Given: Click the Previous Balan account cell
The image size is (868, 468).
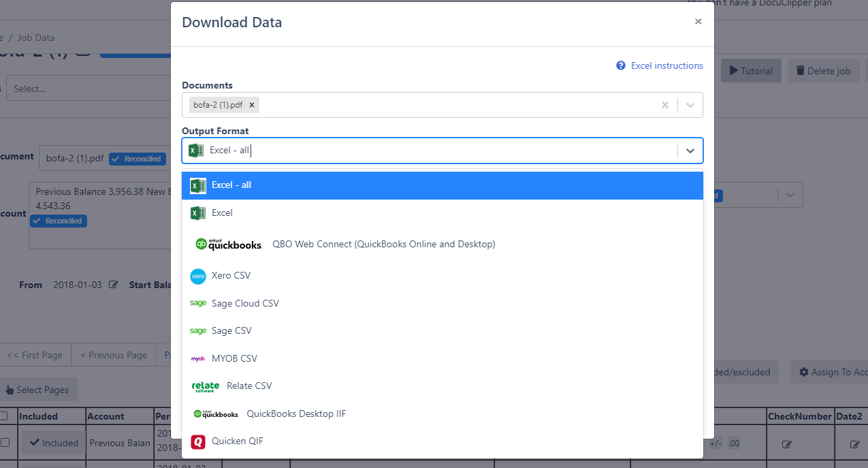Looking at the screenshot, I should click(x=120, y=443).
